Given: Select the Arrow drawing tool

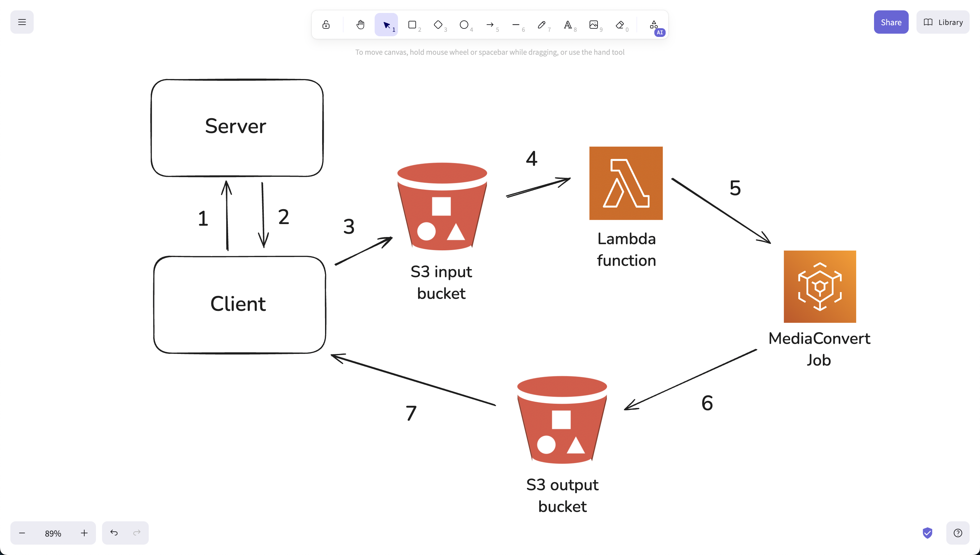Looking at the screenshot, I should (490, 25).
